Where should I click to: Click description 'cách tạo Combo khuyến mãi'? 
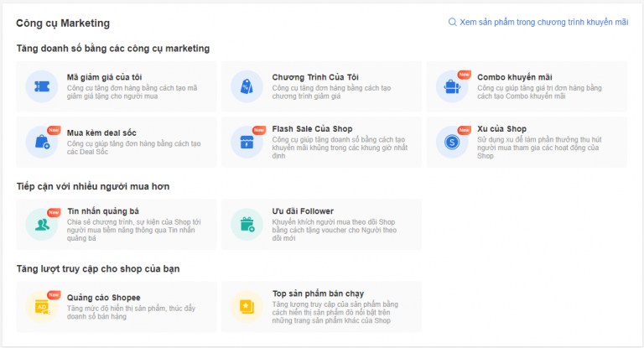pos(539,92)
